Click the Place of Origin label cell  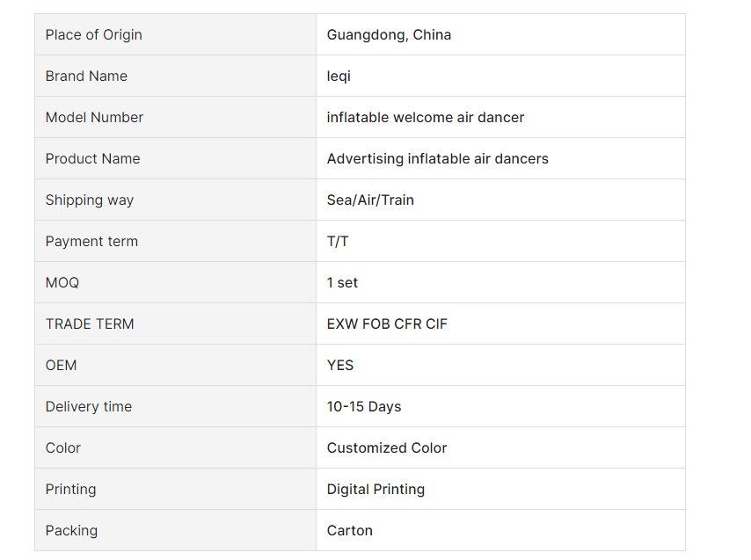click(x=175, y=34)
